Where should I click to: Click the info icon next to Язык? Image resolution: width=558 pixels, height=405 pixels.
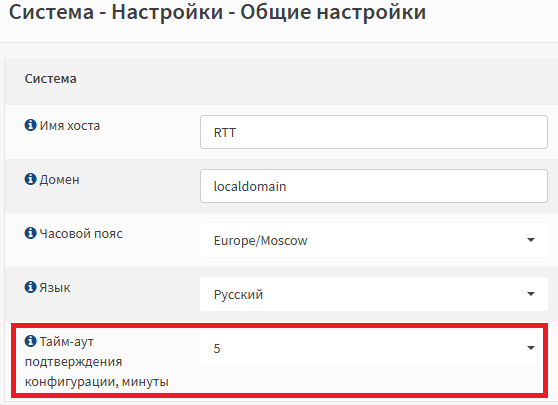30,287
